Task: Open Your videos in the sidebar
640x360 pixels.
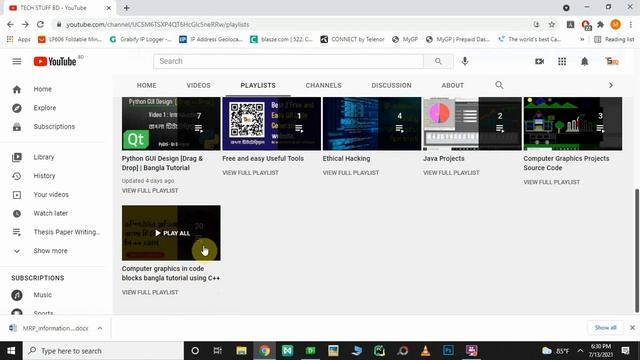Action: 52,195
